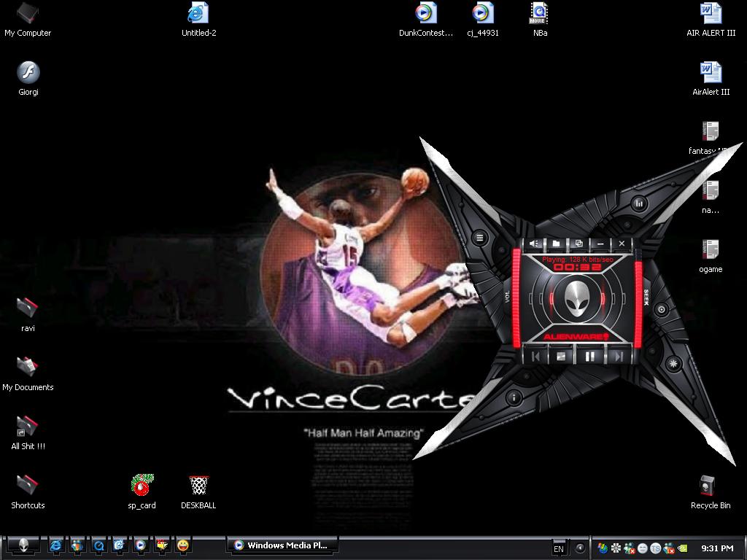
Task: Open a file with the player's folder icon
Action: click(556, 244)
